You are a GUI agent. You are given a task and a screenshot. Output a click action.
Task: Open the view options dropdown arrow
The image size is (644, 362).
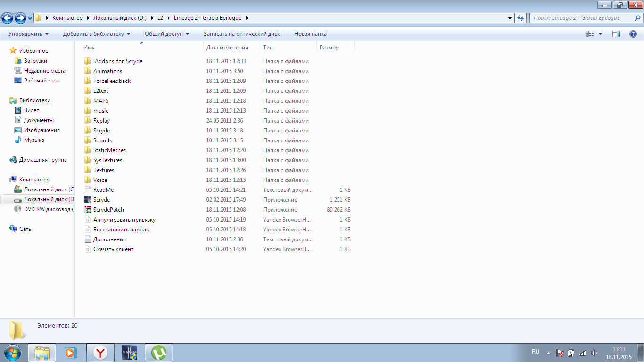tap(600, 34)
